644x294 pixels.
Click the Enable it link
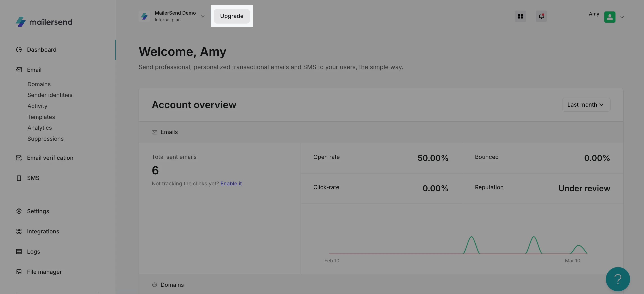tap(231, 184)
